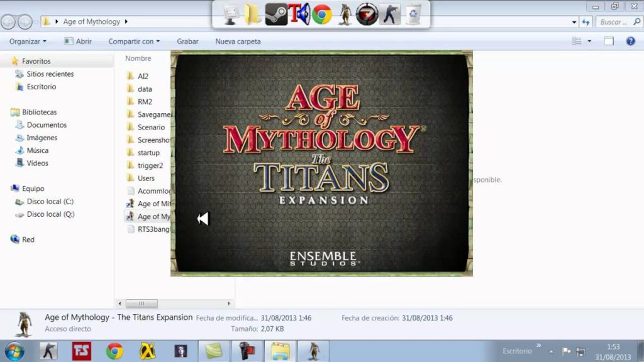Viewport: 644px width, 362px height.
Task: Open the Organizar dropdown menu
Action: 26,41
